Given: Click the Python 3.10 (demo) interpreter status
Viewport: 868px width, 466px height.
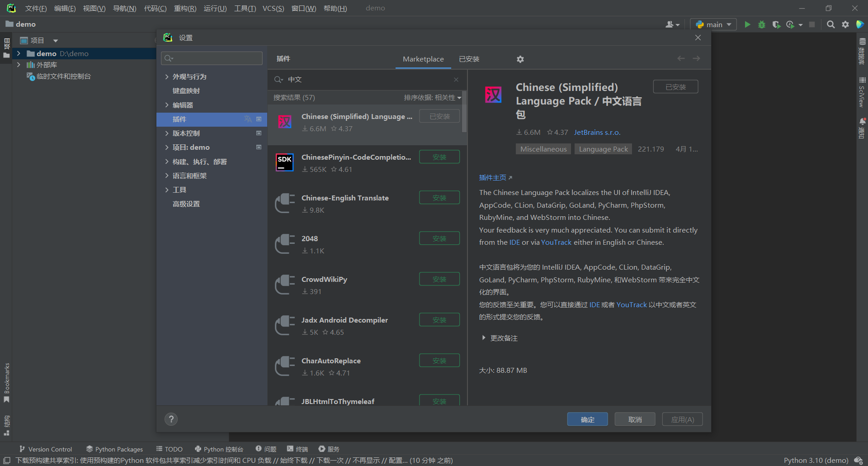Looking at the screenshot, I should pos(816,461).
